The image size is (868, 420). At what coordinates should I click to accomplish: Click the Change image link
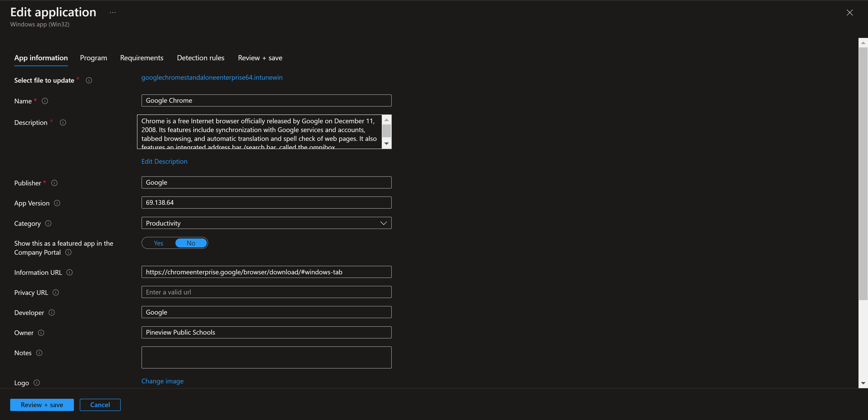coord(162,381)
